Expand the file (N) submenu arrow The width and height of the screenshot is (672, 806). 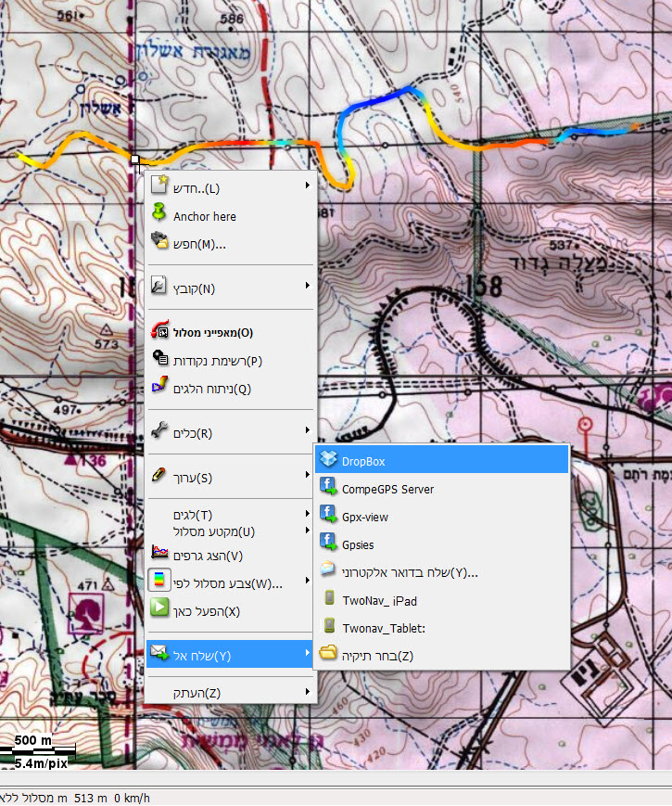pos(308,287)
